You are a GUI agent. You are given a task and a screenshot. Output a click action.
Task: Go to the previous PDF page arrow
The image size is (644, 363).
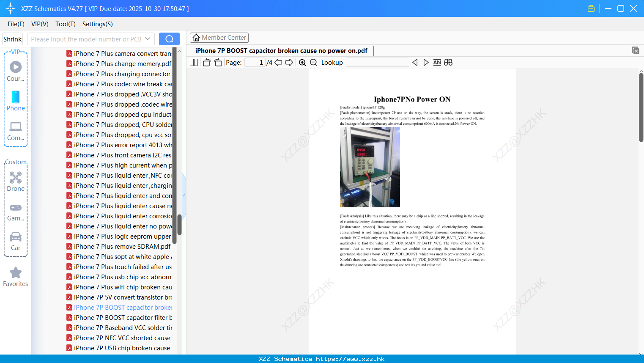[278, 63]
